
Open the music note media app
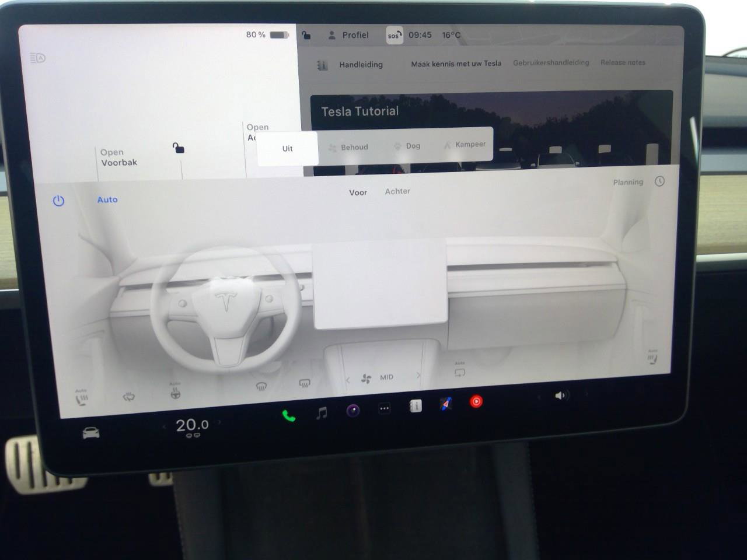pos(321,414)
